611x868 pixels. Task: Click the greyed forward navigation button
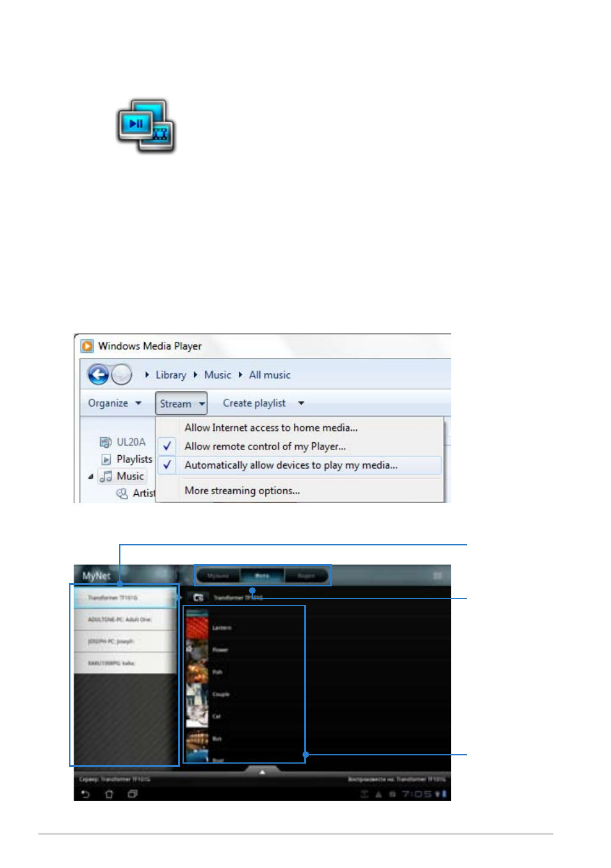(x=122, y=374)
